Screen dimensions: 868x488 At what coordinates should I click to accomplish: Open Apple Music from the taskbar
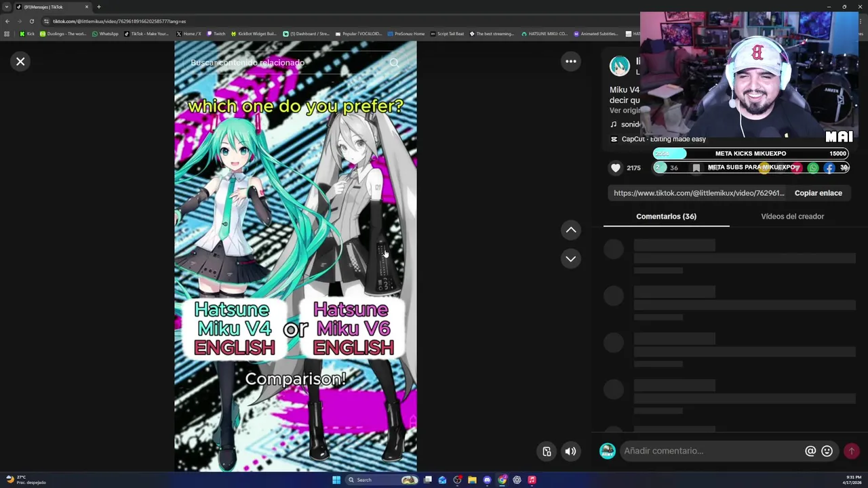coord(532,480)
